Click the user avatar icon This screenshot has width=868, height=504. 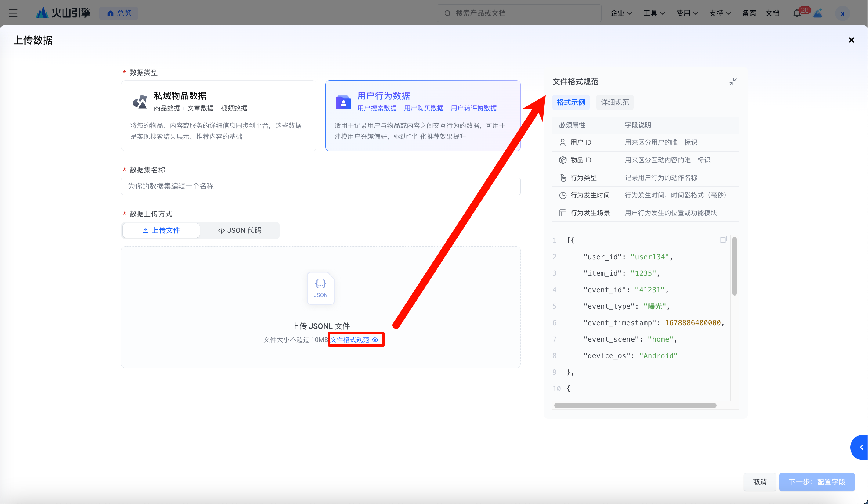tap(842, 14)
